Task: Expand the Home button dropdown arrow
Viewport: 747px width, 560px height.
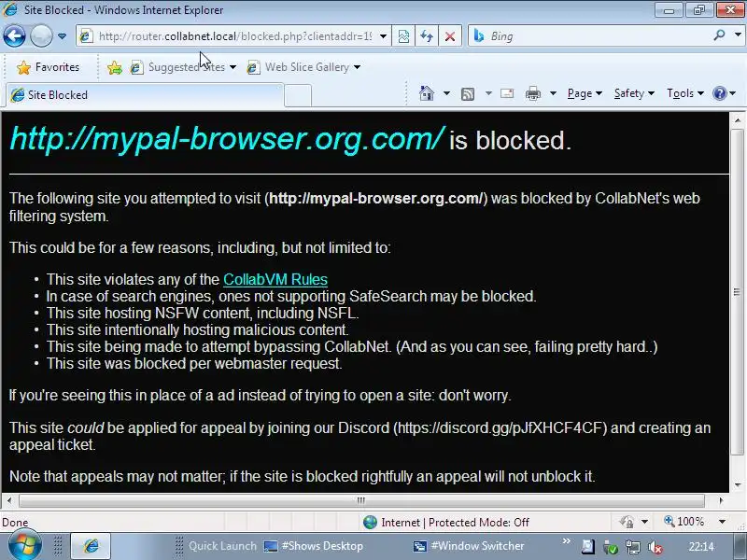Action: click(446, 93)
